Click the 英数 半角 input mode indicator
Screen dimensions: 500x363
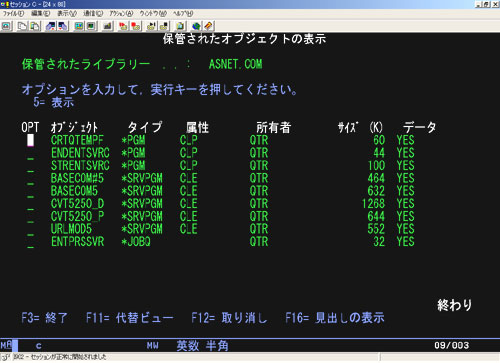point(202,346)
